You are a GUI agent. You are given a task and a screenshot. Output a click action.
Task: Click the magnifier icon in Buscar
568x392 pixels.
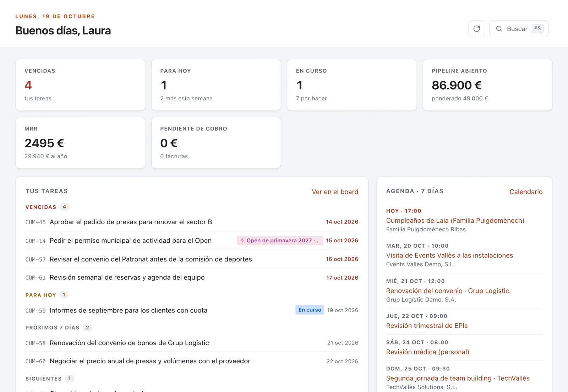click(499, 29)
